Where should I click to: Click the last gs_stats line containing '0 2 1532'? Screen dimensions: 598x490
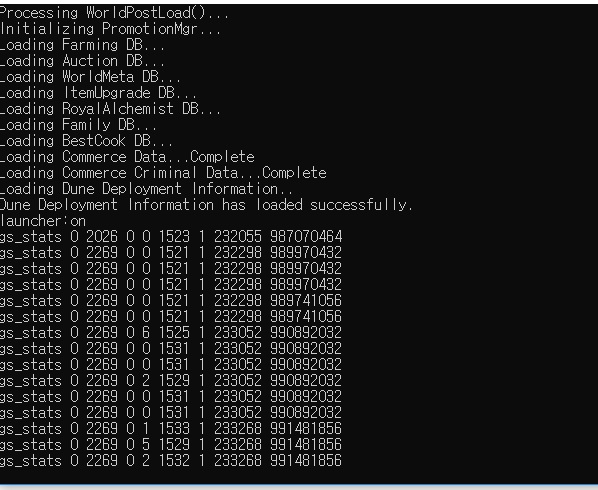pos(171,461)
